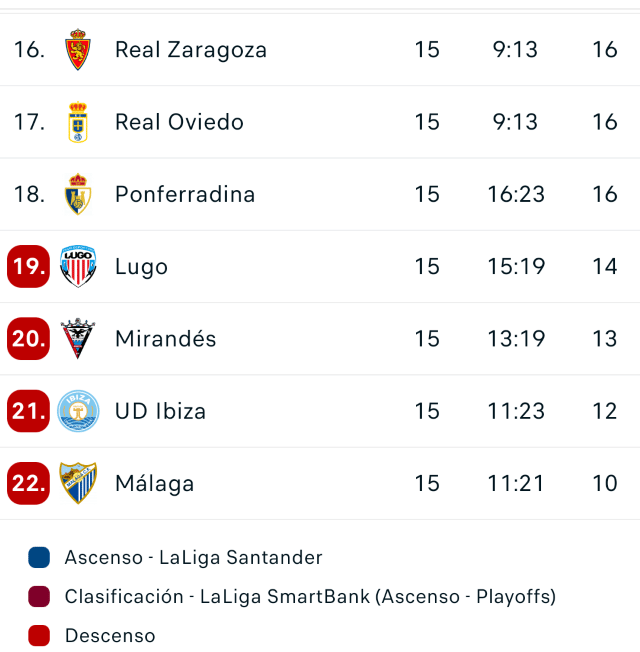Click Ponferradina's 16:23 goals score

coord(516,194)
